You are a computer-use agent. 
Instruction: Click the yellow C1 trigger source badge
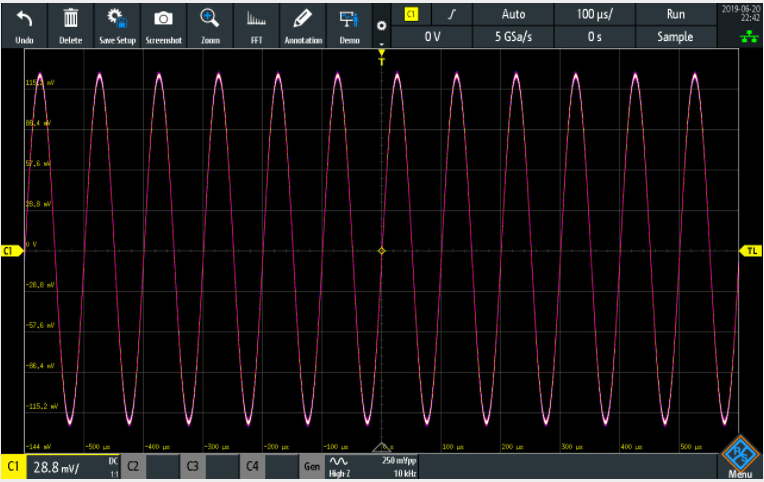(x=411, y=14)
